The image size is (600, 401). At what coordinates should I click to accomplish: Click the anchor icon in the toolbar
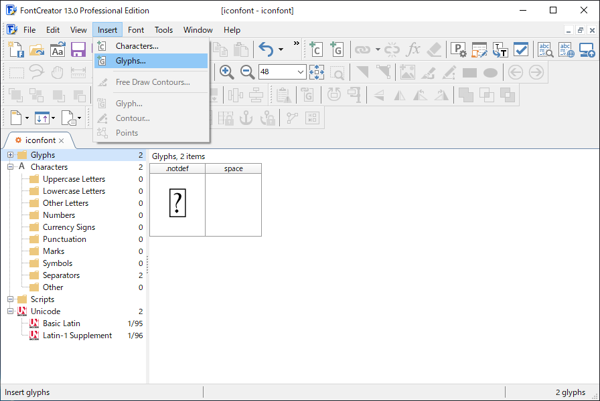246,118
